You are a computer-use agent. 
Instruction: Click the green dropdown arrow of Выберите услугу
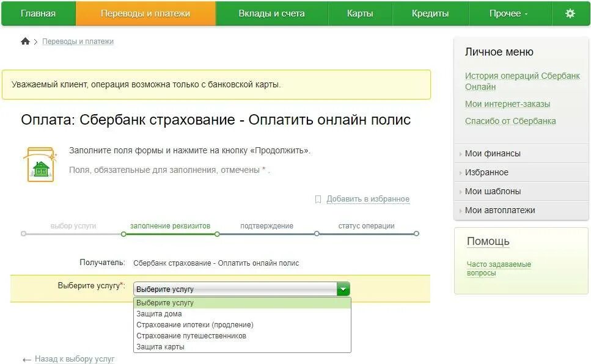343,289
